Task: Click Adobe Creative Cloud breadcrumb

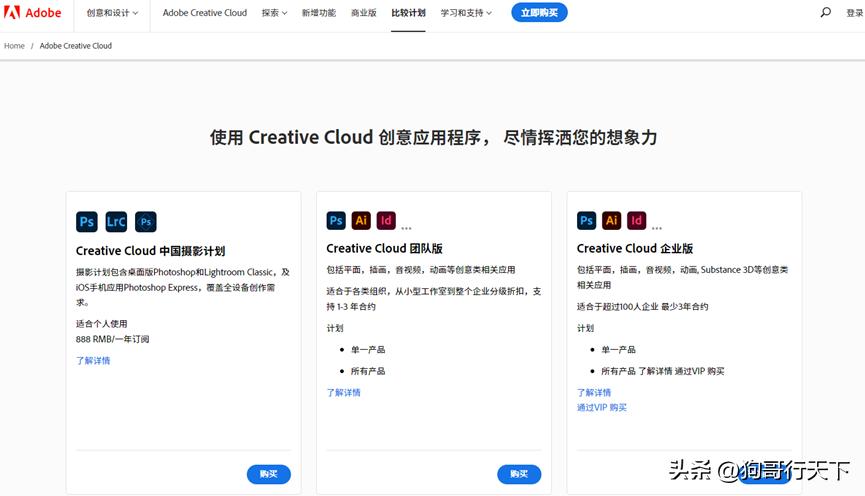Action: (76, 46)
